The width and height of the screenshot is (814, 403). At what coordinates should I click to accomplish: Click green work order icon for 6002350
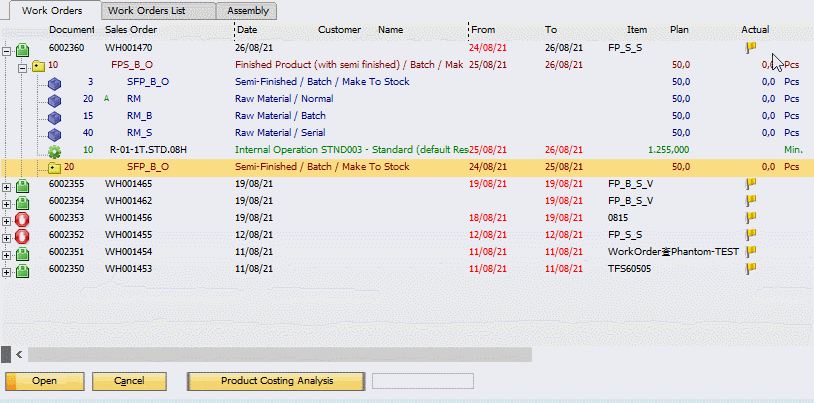[24, 270]
